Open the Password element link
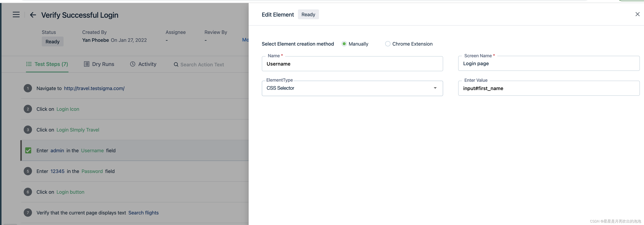 click(x=92, y=171)
